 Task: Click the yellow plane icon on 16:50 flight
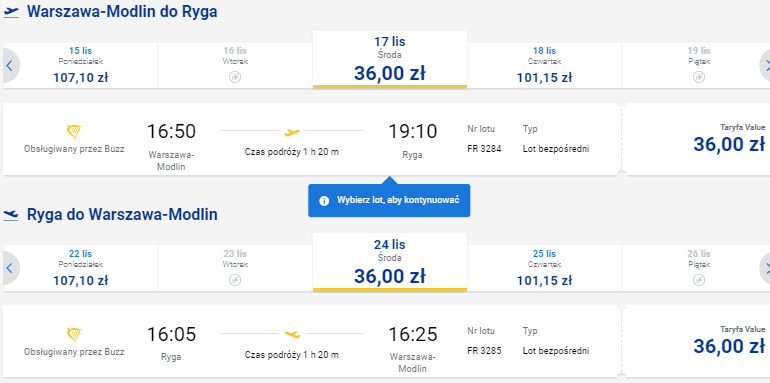click(292, 132)
